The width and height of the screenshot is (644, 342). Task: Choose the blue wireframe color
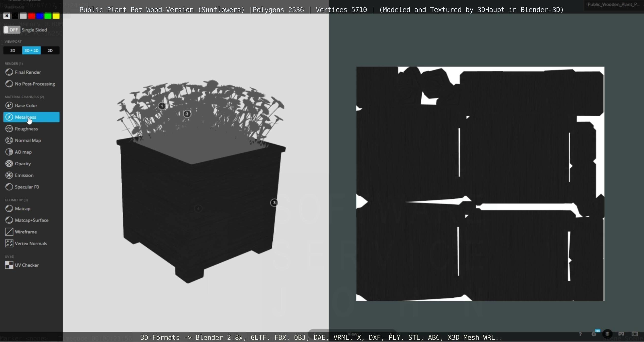click(x=40, y=16)
